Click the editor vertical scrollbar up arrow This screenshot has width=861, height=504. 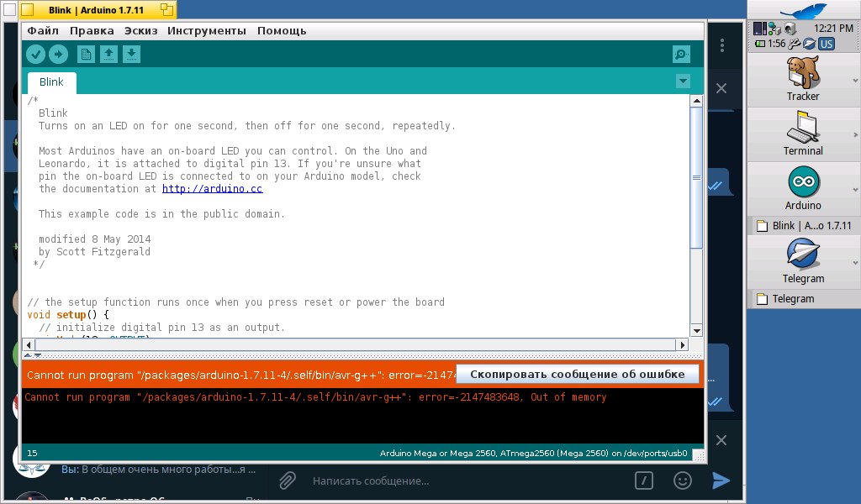[696, 101]
